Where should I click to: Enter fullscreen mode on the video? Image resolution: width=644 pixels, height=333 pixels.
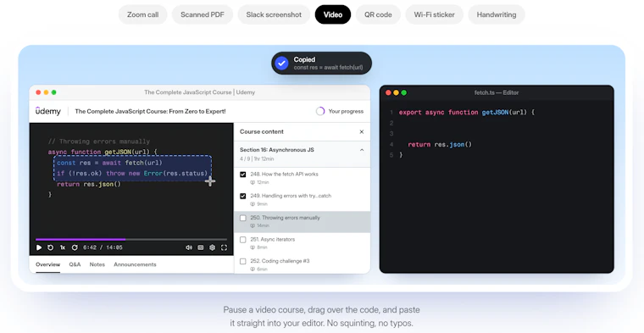click(x=224, y=247)
